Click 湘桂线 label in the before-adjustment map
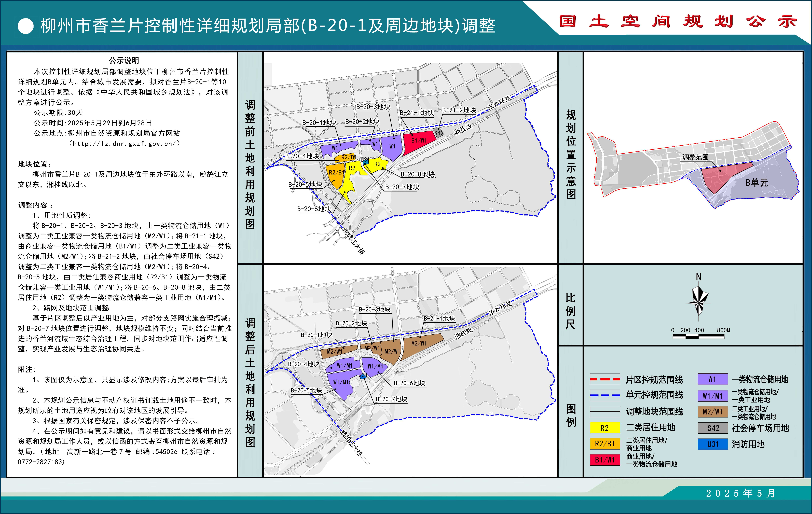The height and width of the screenshot is (514, 812). point(463,130)
